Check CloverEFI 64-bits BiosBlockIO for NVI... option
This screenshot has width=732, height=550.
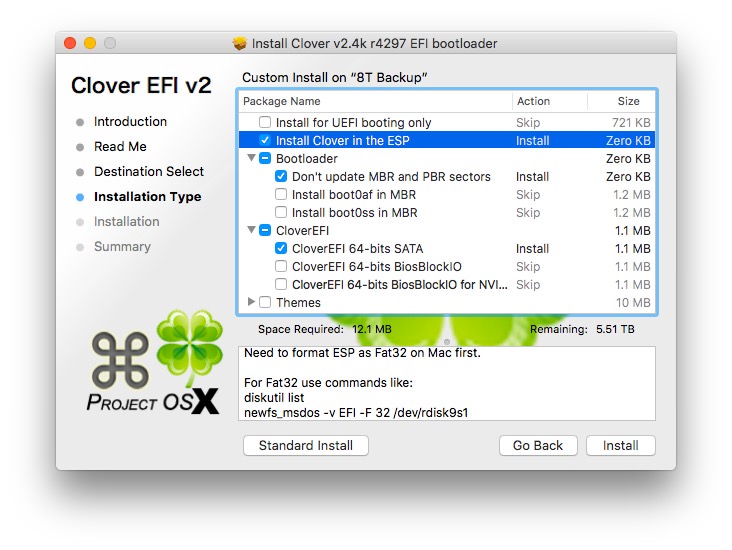pos(281,284)
